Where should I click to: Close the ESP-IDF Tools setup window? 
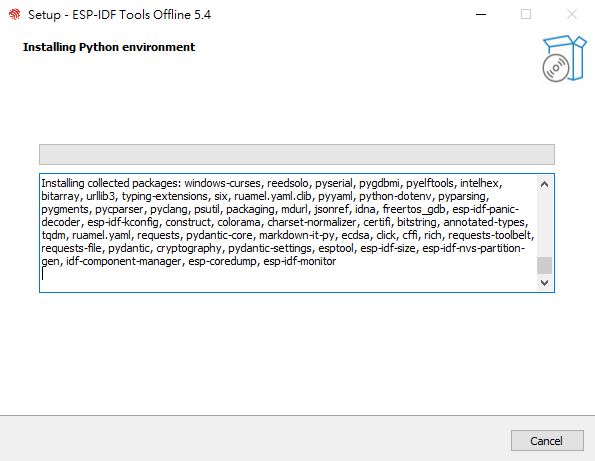point(571,14)
